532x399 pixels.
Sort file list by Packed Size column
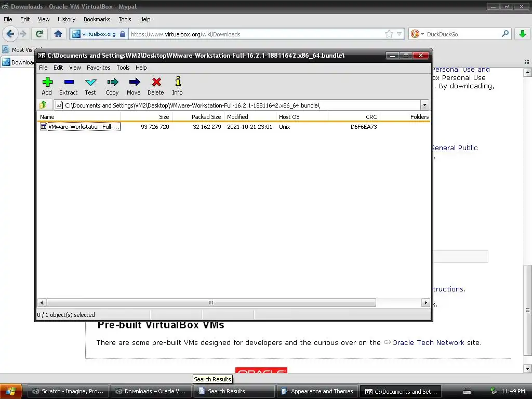click(x=198, y=117)
